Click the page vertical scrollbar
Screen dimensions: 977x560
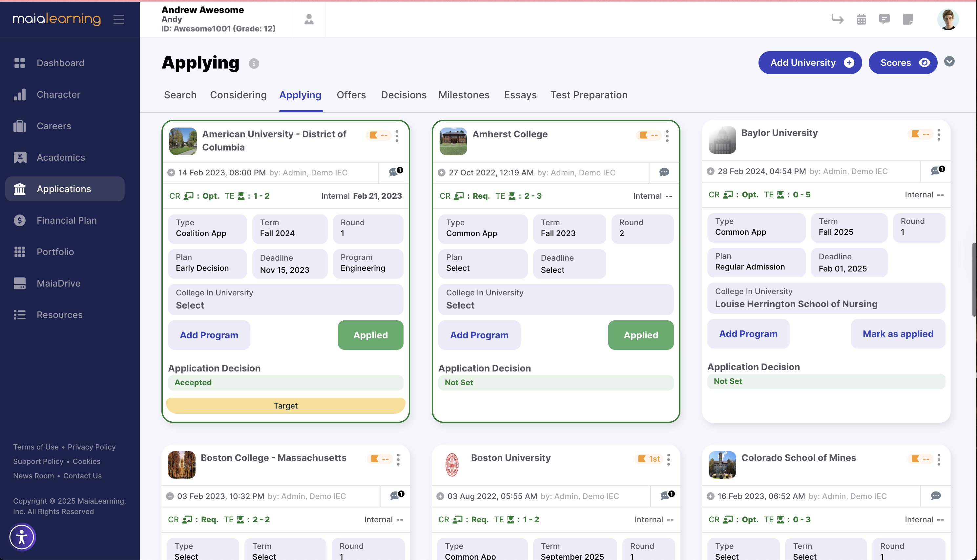point(974,280)
